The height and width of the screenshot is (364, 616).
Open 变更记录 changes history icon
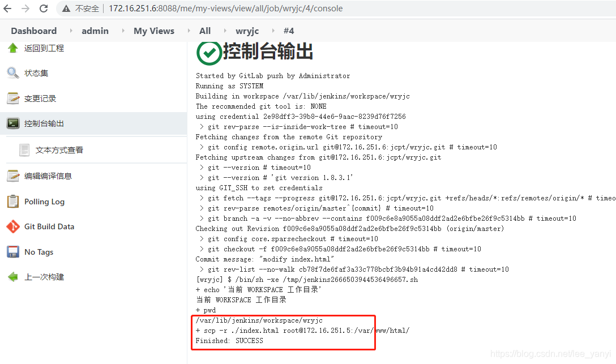pyautogui.click(x=14, y=97)
